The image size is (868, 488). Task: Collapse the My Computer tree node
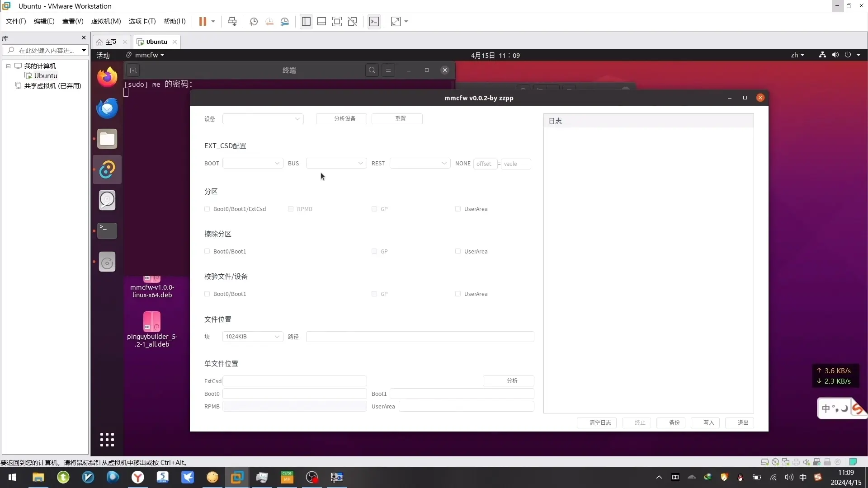coord(8,66)
